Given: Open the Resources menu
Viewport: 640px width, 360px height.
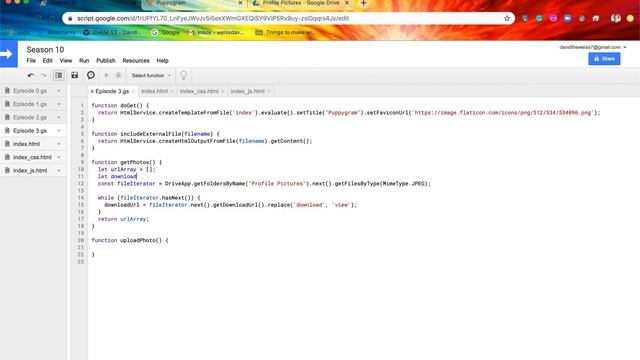Looking at the screenshot, I should [x=136, y=60].
